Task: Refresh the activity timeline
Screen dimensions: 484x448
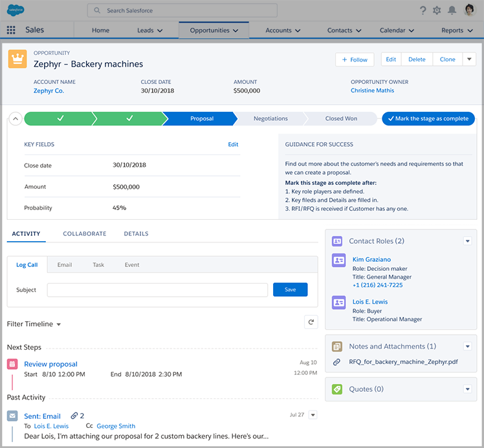Action: 311,322
